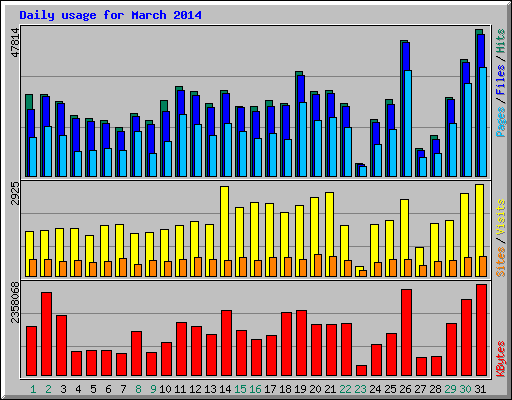Click day 30 on the x-axis
This screenshot has height=400, width=512.
pyautogui.click(x=465, y=389)
